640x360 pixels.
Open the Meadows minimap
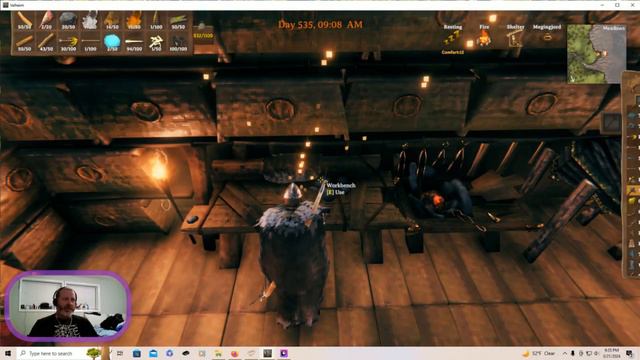click(596, 54)
